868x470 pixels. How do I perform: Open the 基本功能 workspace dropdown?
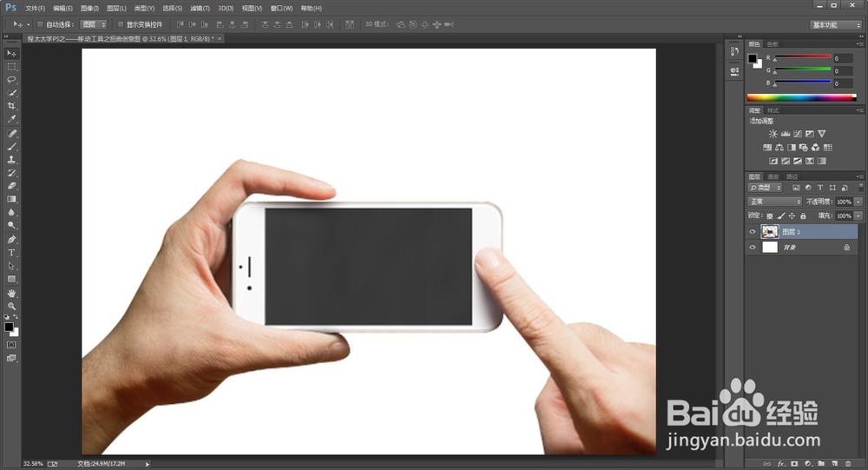click(x=836, y=25)
